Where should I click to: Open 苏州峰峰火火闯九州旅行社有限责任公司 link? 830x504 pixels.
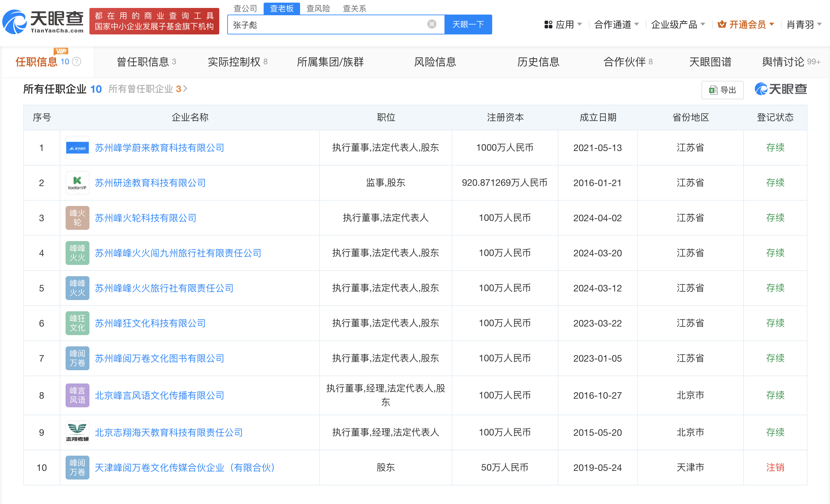178,253
